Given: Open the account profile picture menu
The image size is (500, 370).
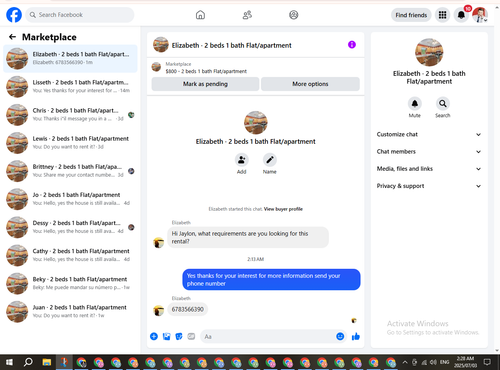Looking at the screenshot, I should [480, 15].
